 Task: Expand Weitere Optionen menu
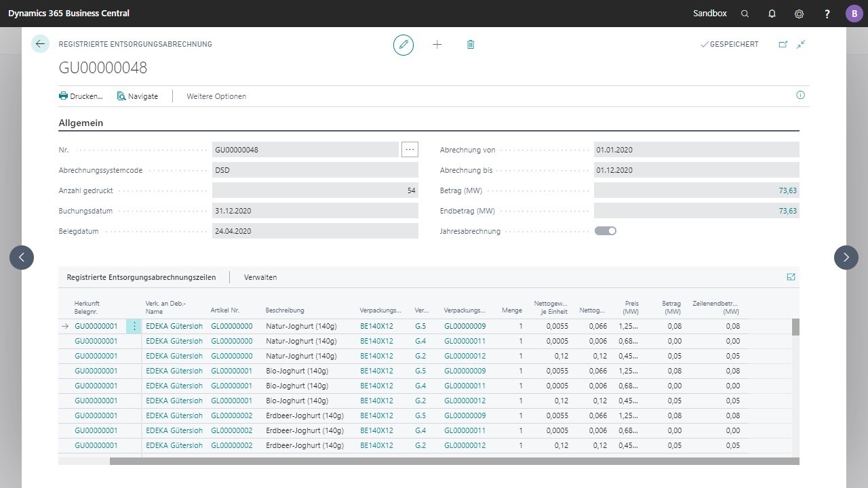coord(216,96)
